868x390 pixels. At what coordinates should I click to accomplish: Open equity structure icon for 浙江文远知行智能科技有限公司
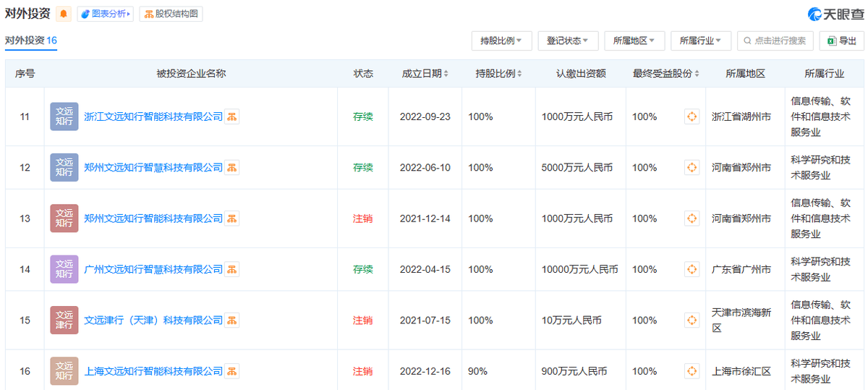pos(231,116)
